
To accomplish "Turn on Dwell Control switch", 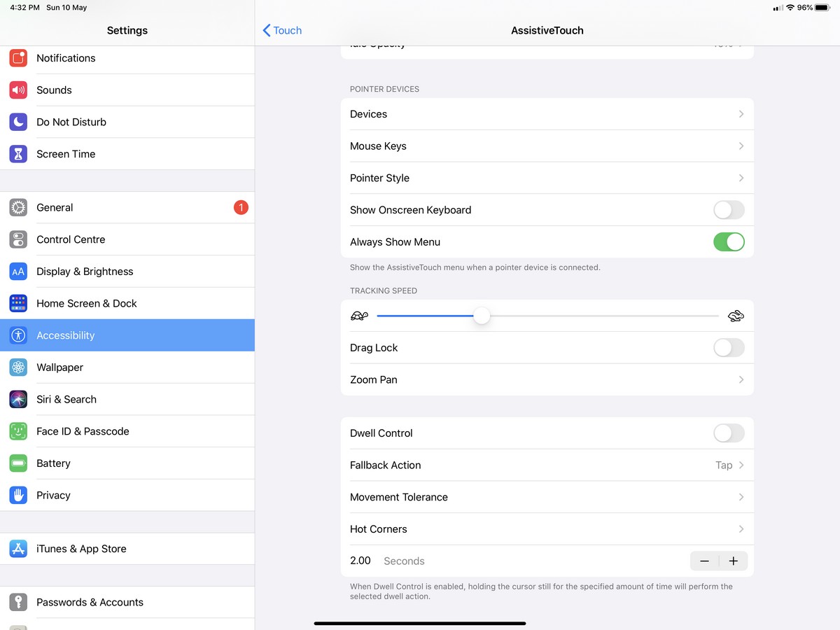I will [729, 433].
